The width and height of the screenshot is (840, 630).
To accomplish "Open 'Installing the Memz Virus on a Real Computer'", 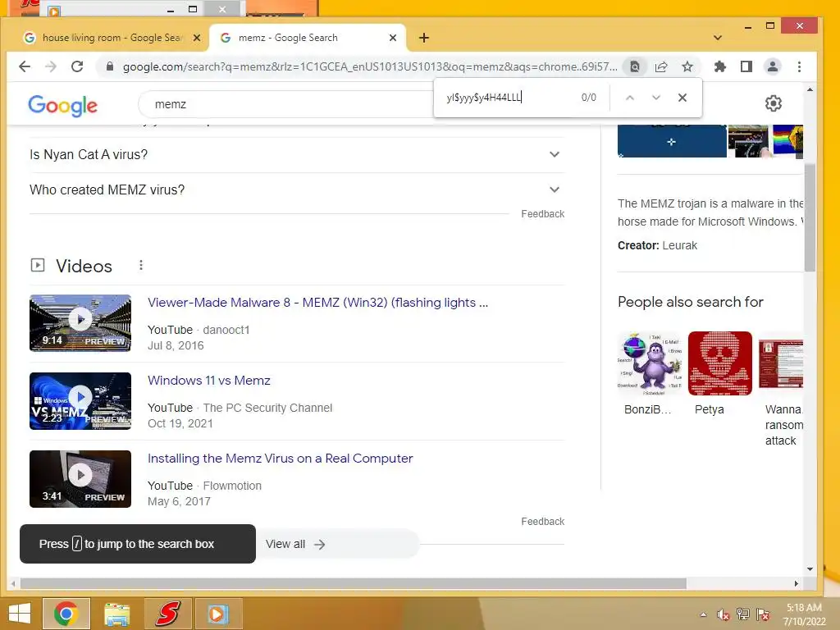I will [x=281, y=459].
